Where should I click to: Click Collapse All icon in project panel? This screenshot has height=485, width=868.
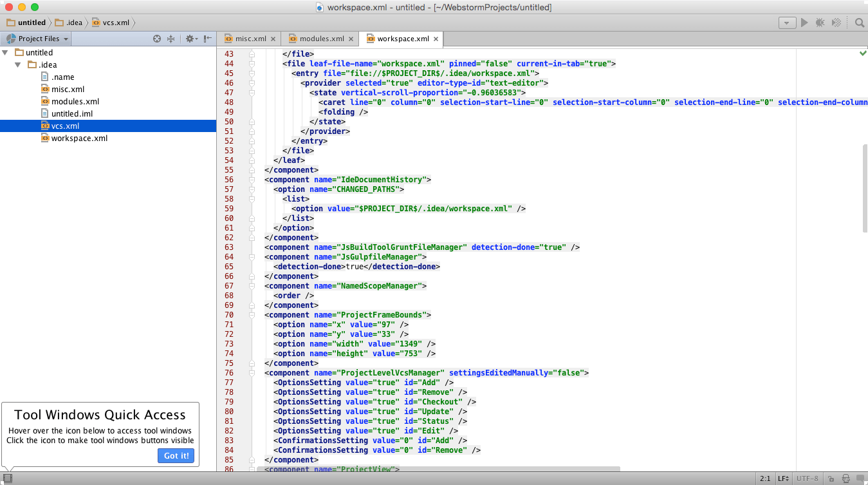[171, 39]
